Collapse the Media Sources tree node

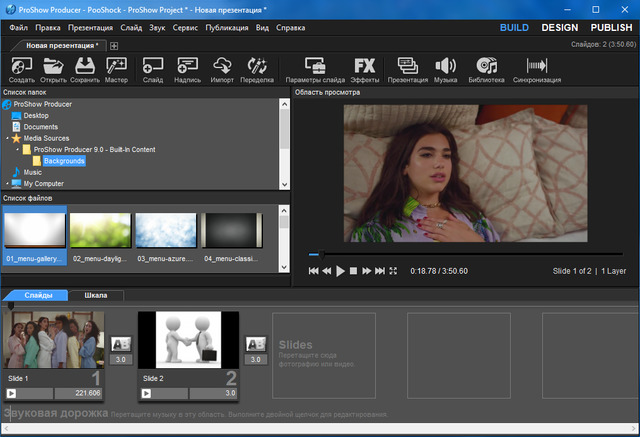click(6, 138)
